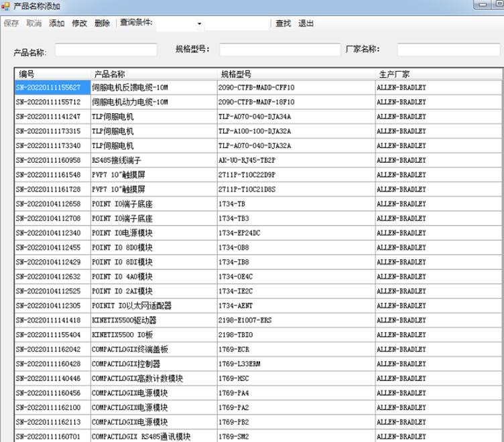The image size is (504, 442).
Task: Click cell 2711P-T10C22D9P
Action: (296, 175)
